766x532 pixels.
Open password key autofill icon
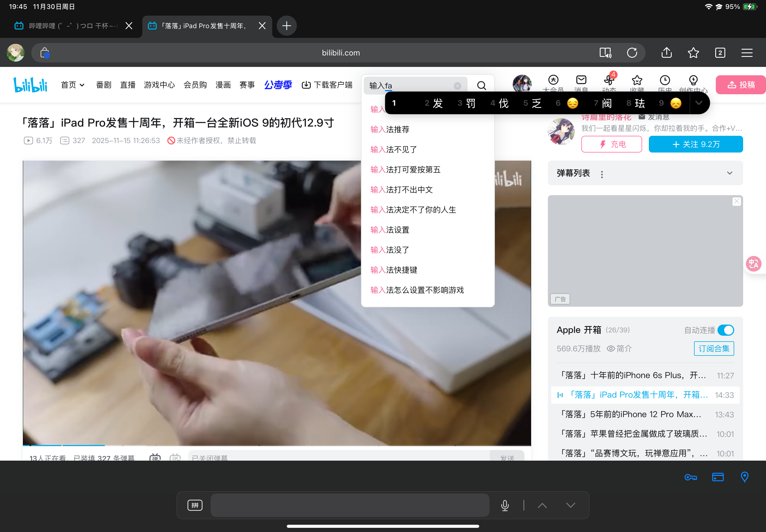(x=690, y=477)
